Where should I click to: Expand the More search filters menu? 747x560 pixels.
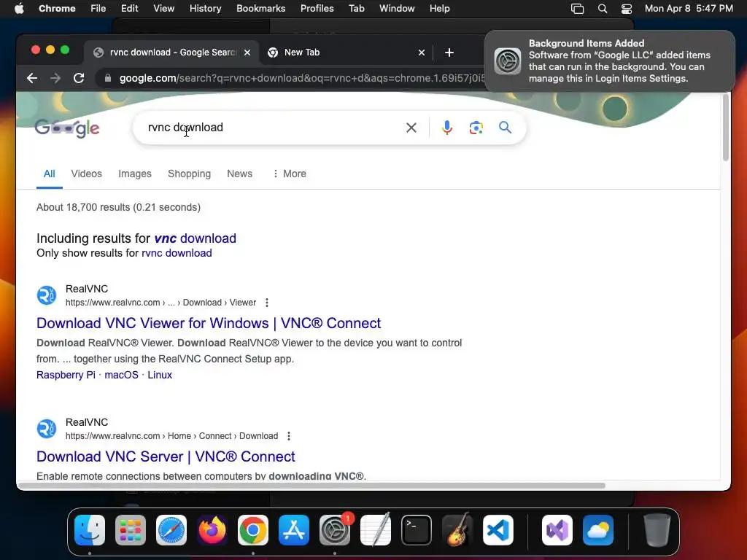point(289,174)
